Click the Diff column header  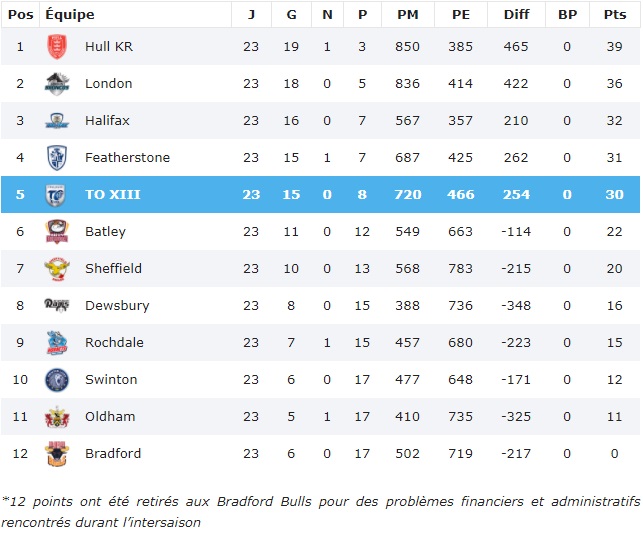pos(517,14)
